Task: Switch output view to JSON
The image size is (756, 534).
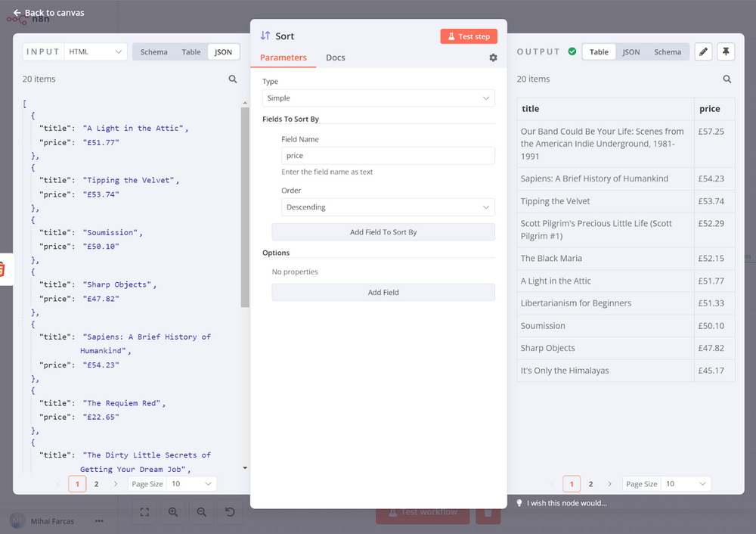Action: (631, 52)
